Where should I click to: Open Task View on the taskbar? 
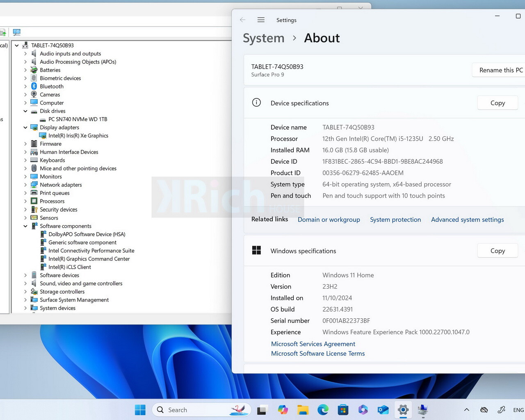262,410
